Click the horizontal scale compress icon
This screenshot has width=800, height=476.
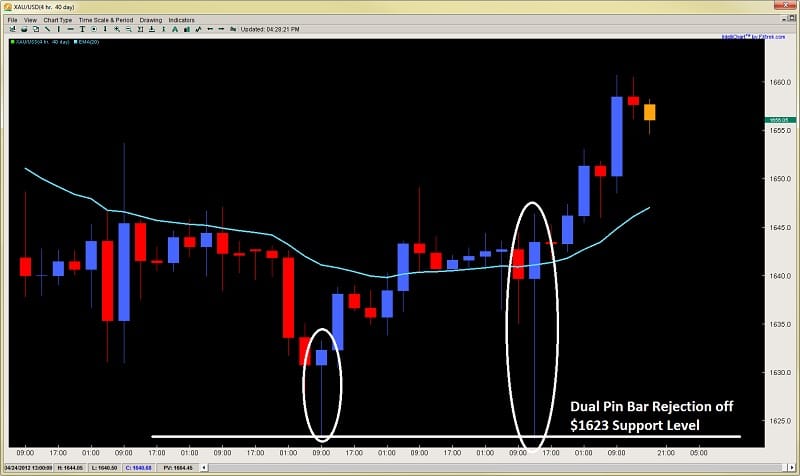pyautogui.click(x=140, y=29)
